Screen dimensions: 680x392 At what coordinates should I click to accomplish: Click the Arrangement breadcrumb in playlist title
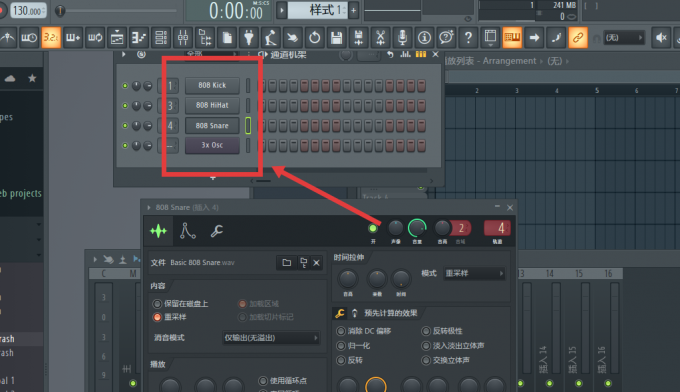(x=509, y=61)
